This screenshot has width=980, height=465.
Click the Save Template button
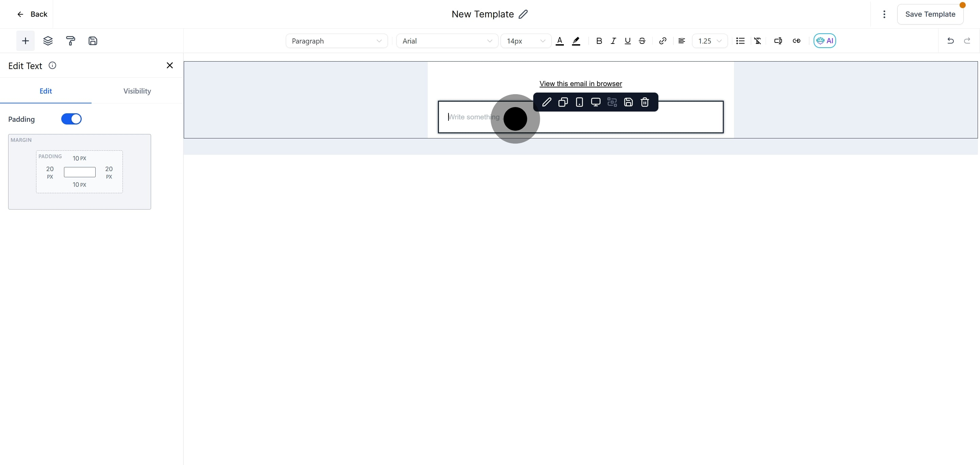point(930,14)
